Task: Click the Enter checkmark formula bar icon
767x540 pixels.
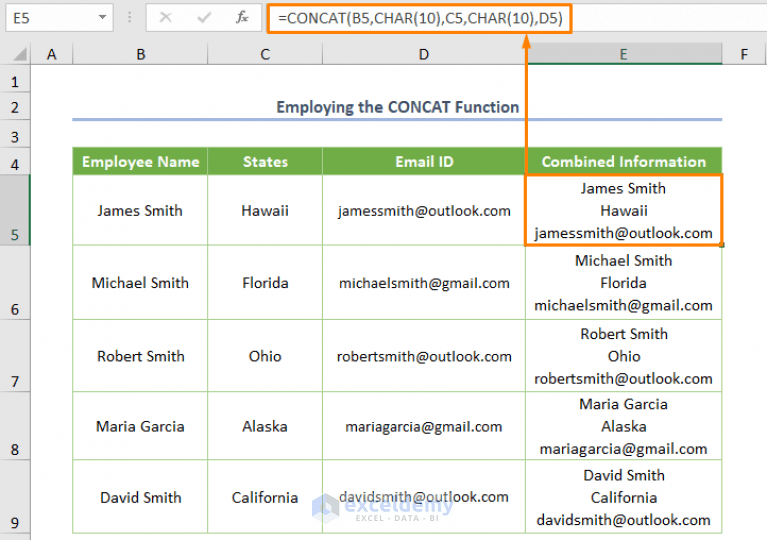Action: point(203,18)
